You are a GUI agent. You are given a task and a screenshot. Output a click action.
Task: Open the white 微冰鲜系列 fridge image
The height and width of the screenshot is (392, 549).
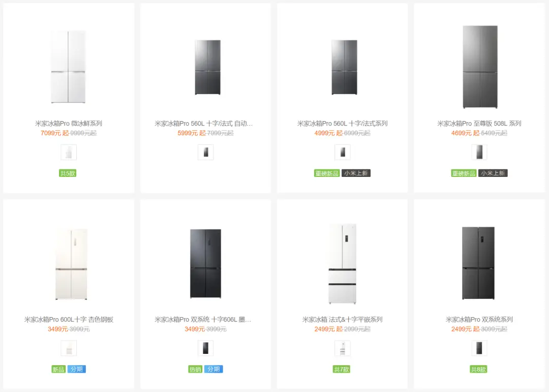[68, 67]
